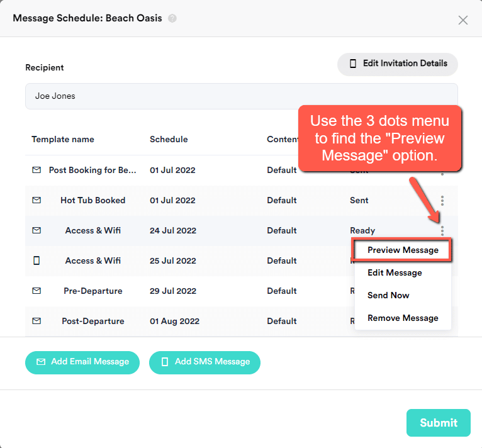The height and width of the screenshot is (448, 482).
Task: Open the help icon beside Message Schedule title
Action: [x=172, y=18]
